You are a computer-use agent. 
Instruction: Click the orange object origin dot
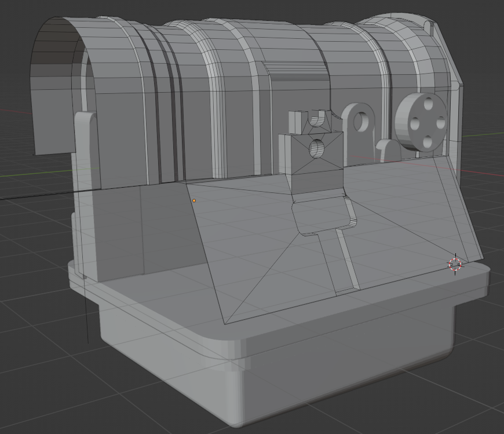(194, 200)
